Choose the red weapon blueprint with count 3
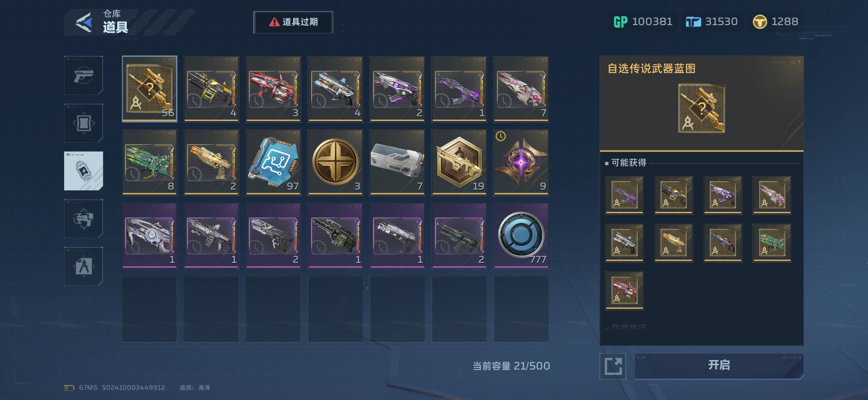This screenshot has width=868, height=400. (273, 89)
